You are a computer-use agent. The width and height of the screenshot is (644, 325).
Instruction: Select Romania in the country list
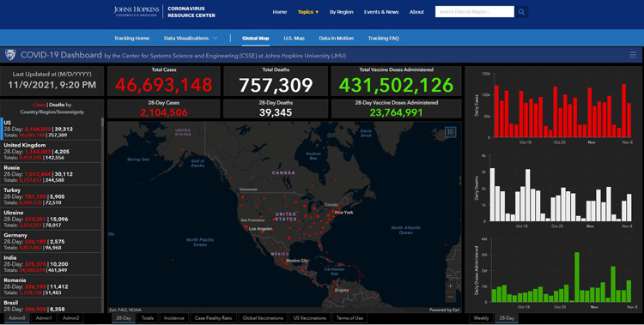click(51, 286)
